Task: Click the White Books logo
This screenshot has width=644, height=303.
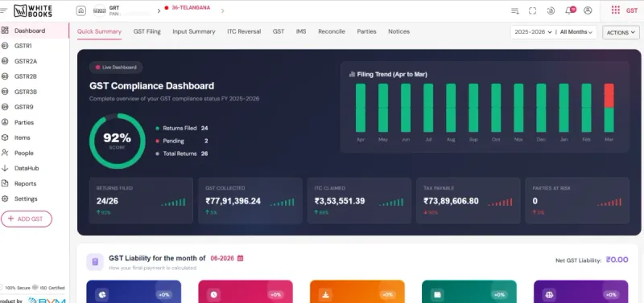Action: [33, 10]
